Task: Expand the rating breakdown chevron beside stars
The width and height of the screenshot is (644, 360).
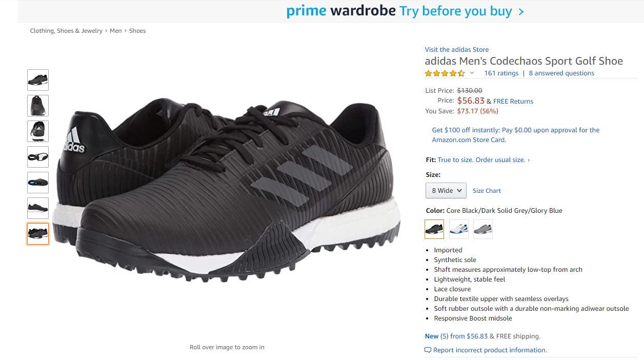Action: (472, 73)
